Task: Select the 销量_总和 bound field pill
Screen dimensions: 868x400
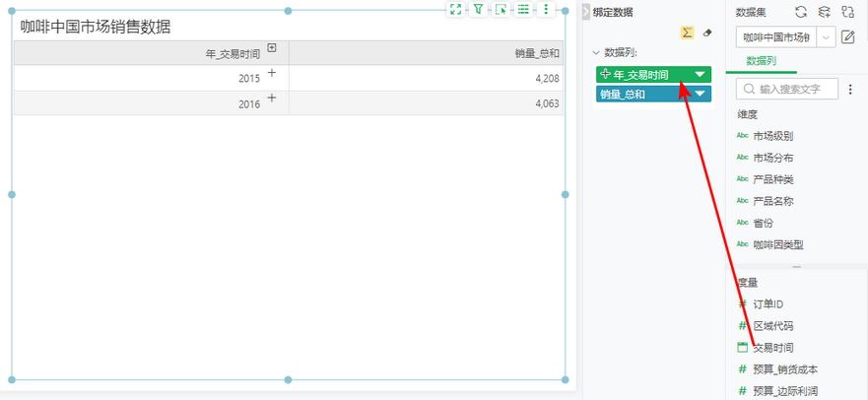Action: click(x=654, y=94)
